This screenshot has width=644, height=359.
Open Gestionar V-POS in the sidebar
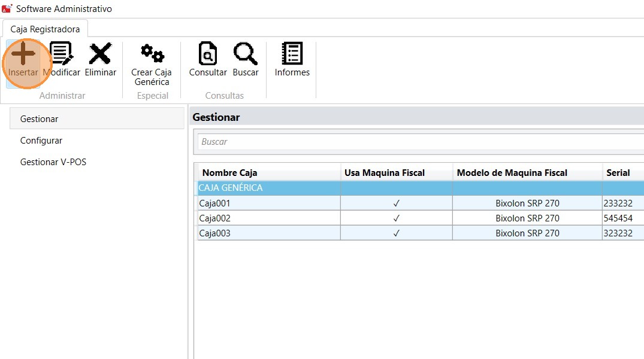pyautogui.click(x=53, y=162)
